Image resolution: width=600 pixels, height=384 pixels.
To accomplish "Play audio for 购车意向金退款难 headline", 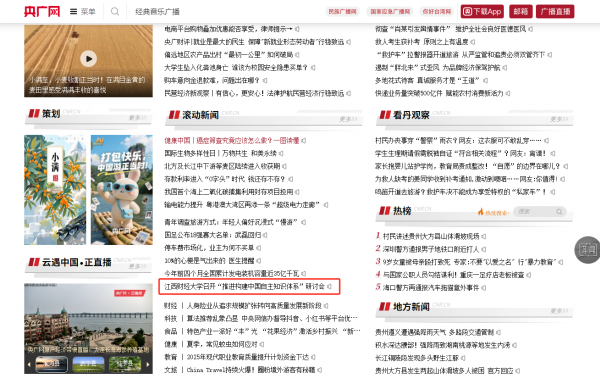I will [x=265, y=80].
